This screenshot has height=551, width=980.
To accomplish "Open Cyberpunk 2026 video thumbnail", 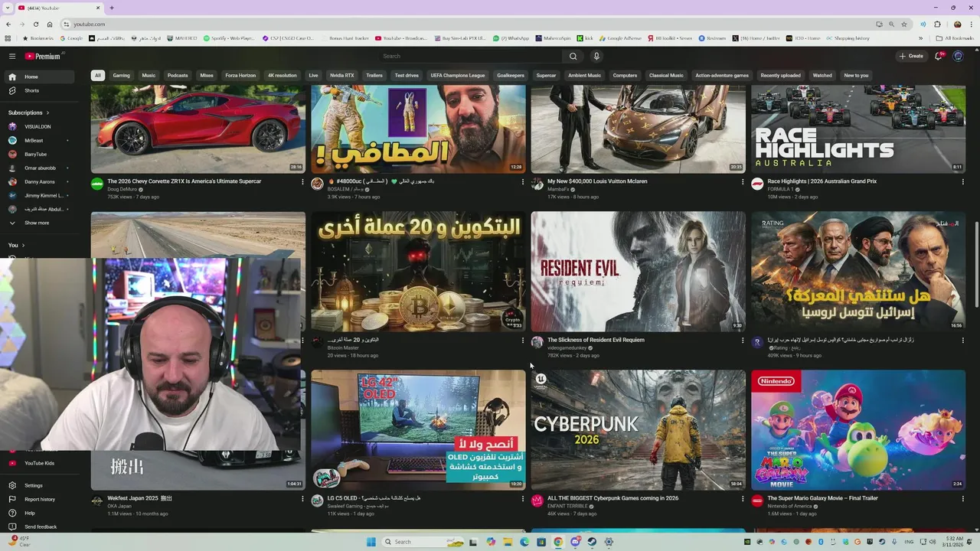I will pyautogui.click(x=638, y=430).
